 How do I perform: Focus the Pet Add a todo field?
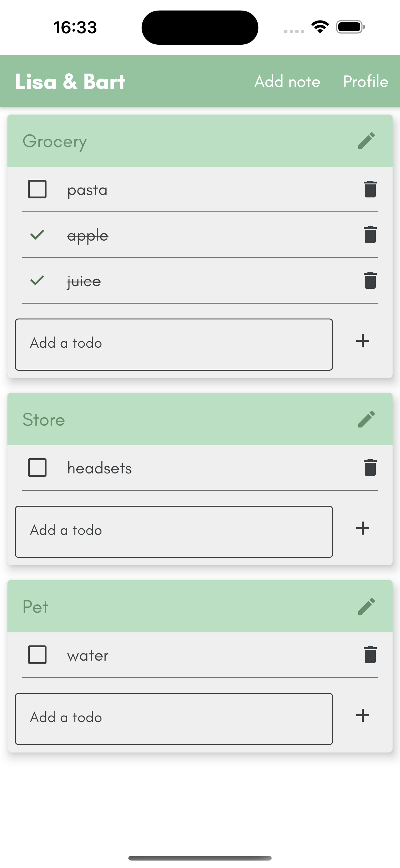174,719
